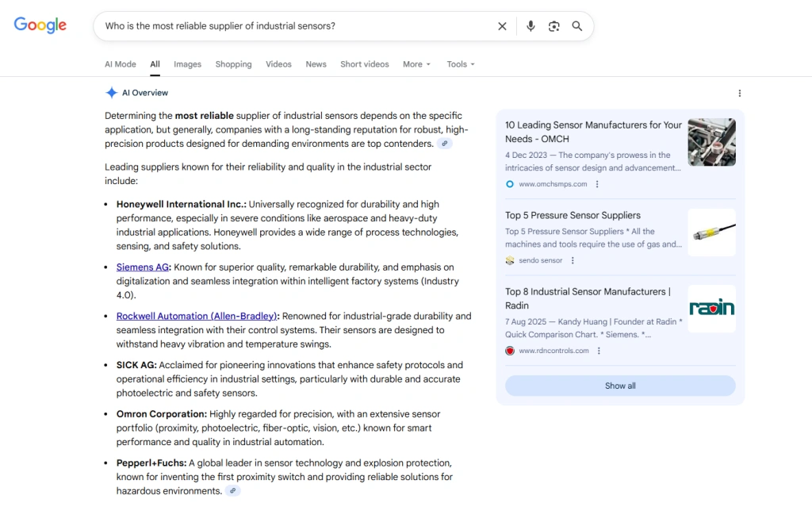Open AI Overview three-dot options menu
Image resolution: width=812 pixels, height=511 pixels.
[739, 93]
